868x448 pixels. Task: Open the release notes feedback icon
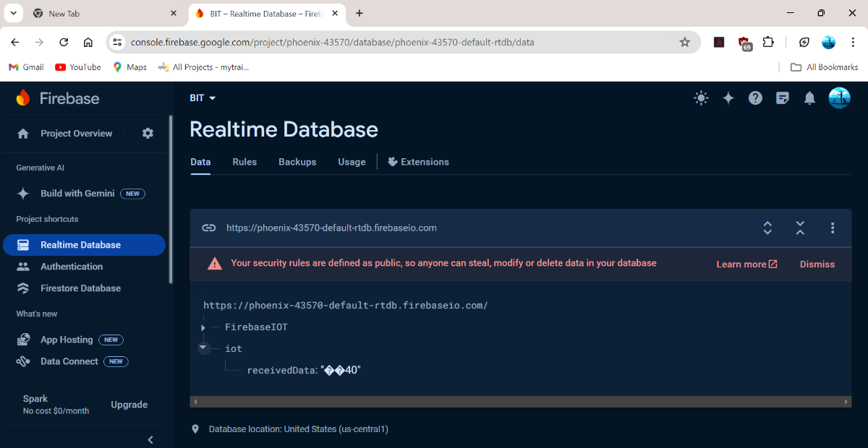[x=783, y=98]
